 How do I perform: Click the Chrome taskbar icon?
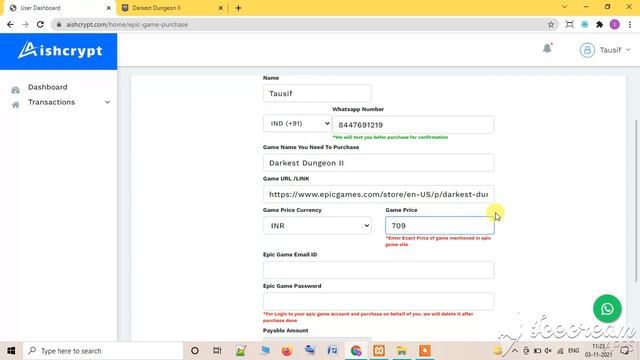tap(356, 351)
